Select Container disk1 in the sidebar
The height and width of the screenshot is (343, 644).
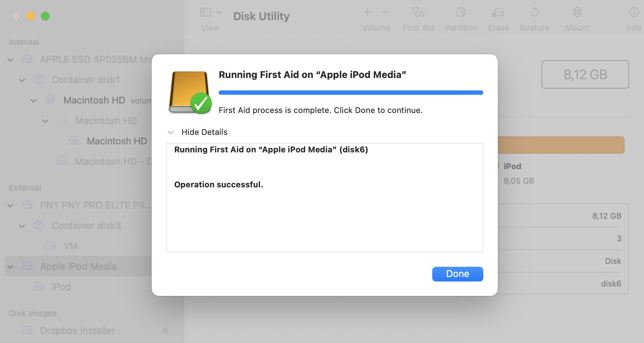(x=86, y=80)
